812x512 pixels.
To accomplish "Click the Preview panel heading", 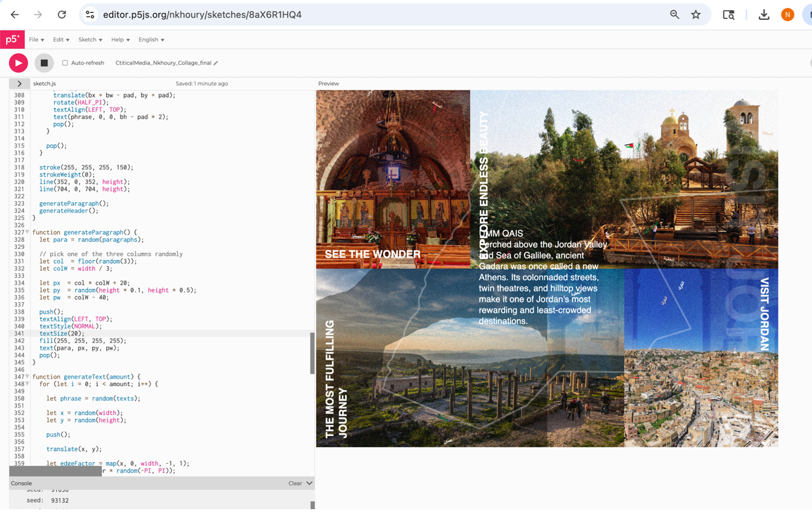I will [329, 84].
